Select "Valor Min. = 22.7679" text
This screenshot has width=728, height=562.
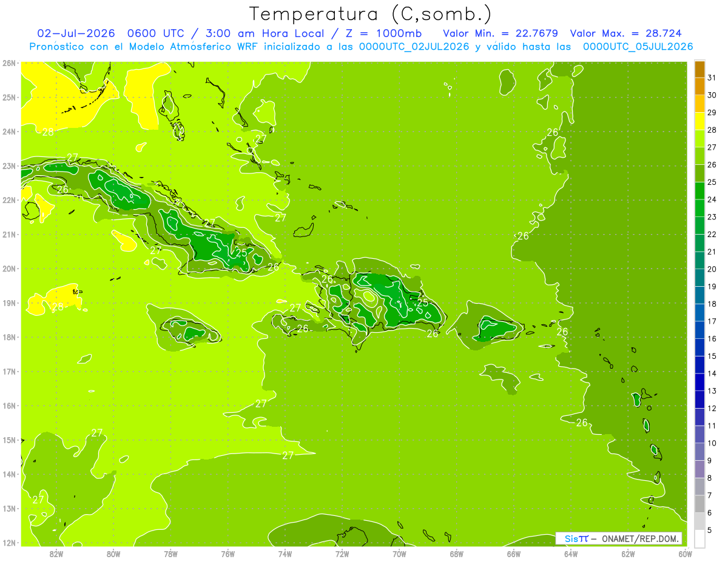click(x=500, y=33)
